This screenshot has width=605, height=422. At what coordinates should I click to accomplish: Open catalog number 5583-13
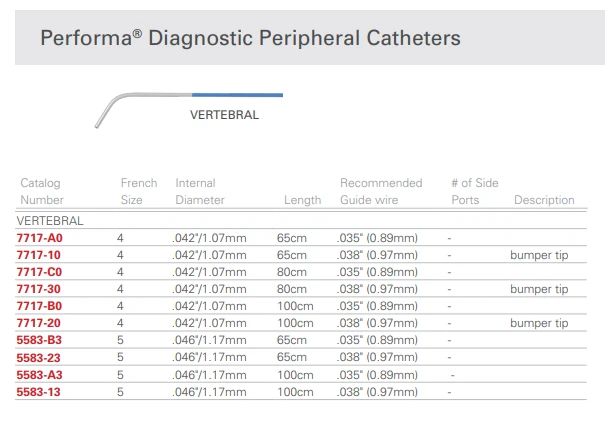click(39, 392)
